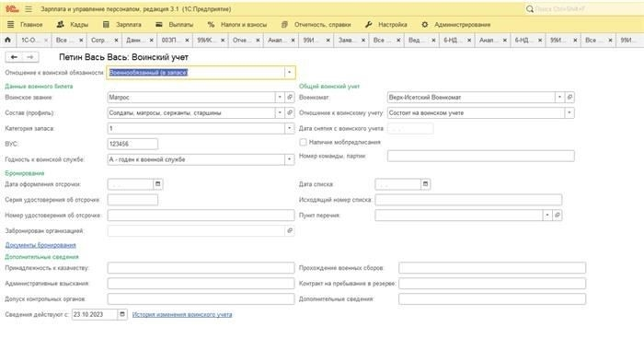Open the Администрирование menu section
Screen dimensions: 644x339
456,25
